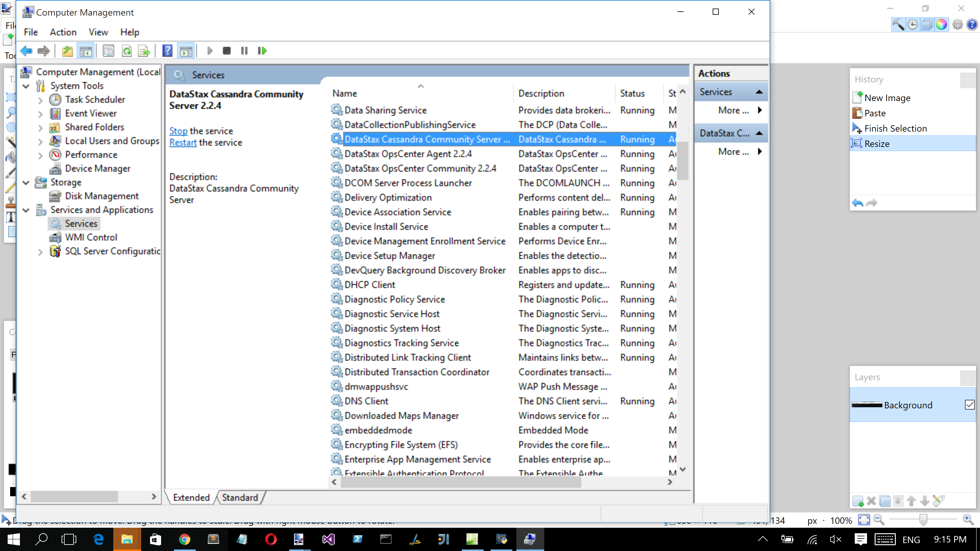Click the Back arrow in the toolbar
Screen dimensions: 980x551
click(26, 51)
